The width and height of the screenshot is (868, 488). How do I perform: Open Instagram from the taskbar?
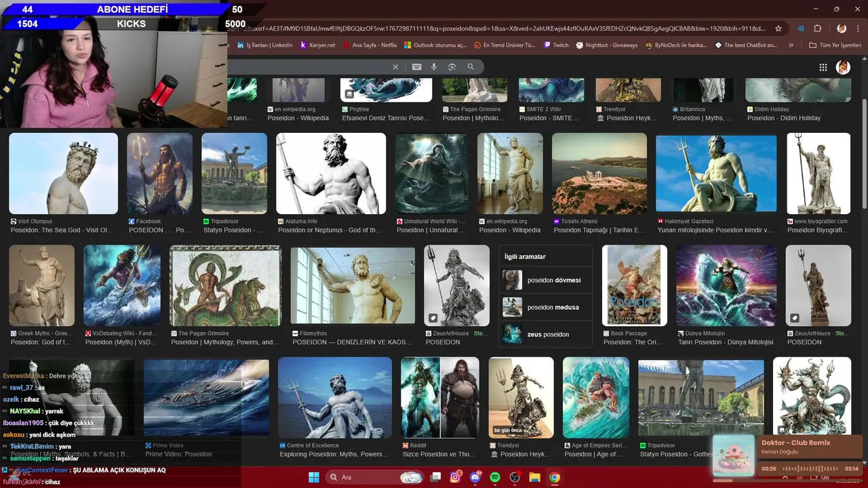click(456, 477)
